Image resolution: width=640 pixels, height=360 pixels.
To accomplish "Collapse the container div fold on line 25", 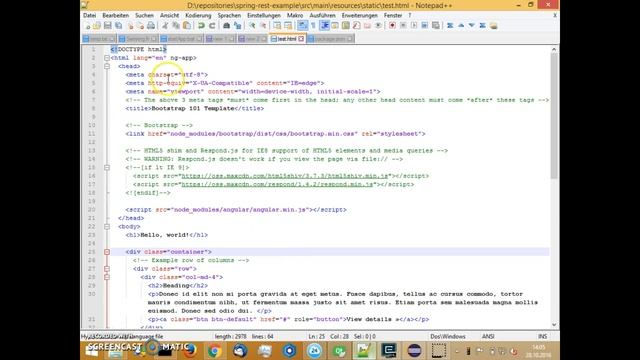I will [x=107, y=252].
